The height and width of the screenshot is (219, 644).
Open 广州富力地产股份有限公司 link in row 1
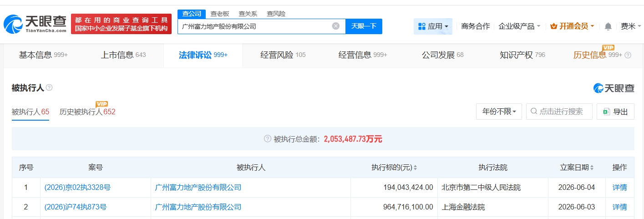198,187
